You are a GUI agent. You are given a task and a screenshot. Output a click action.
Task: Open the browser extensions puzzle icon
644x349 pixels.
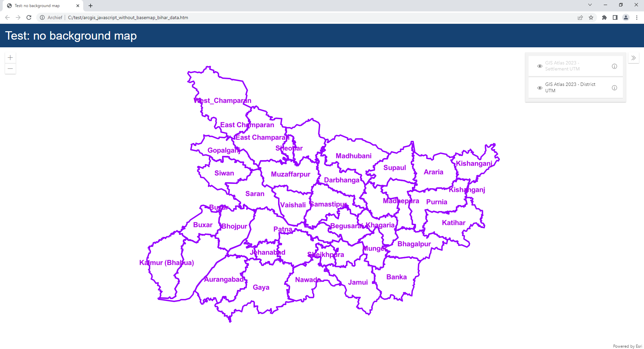(x=605, y=17)
